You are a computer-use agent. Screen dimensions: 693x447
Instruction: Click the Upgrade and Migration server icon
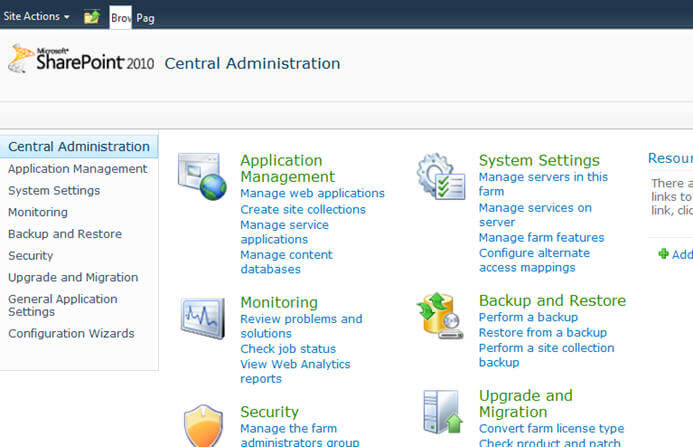[x=442, y=412]
